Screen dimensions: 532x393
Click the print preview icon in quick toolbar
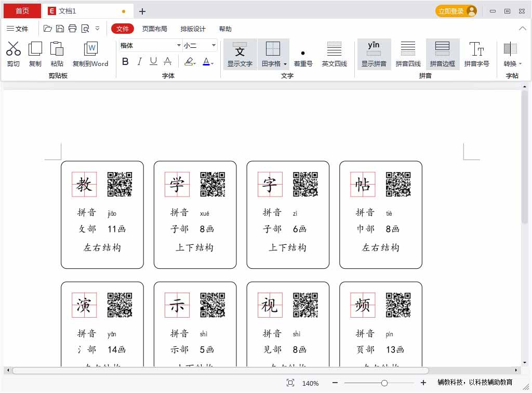(85, 29)
